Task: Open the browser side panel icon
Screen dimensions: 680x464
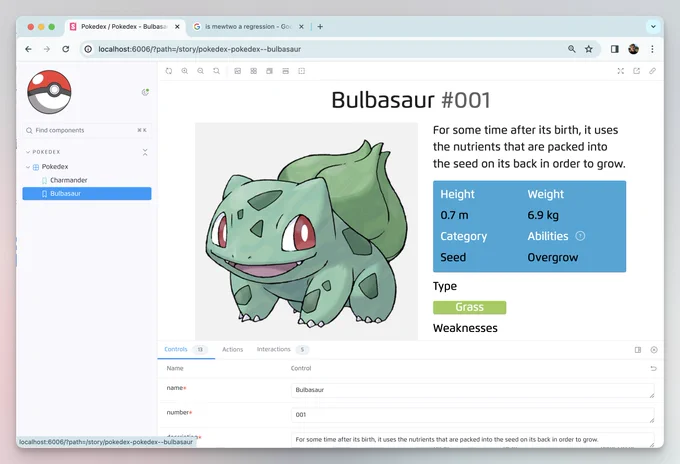Action: tap(615, 49)
